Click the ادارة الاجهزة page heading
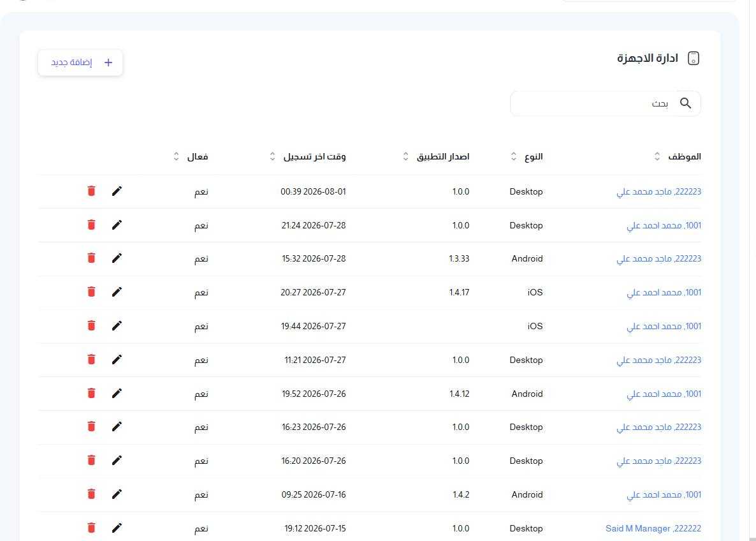 tap(648, 59)
